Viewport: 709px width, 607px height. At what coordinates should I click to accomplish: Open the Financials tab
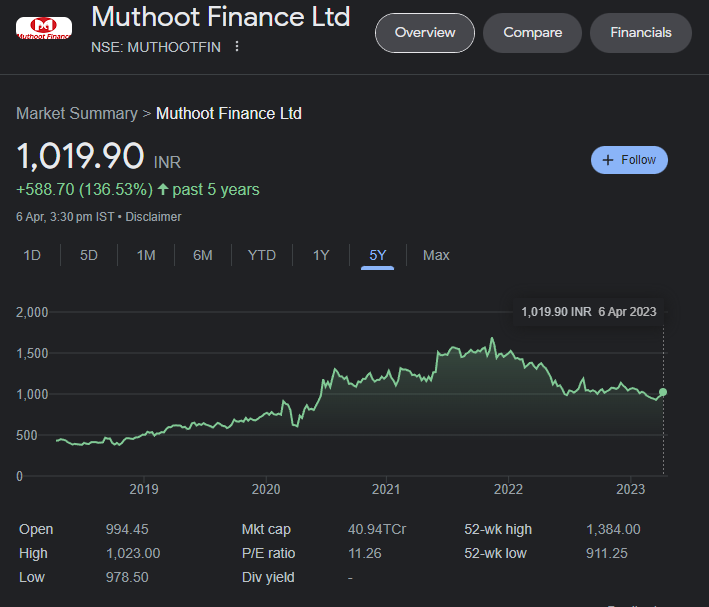(641, 33)
